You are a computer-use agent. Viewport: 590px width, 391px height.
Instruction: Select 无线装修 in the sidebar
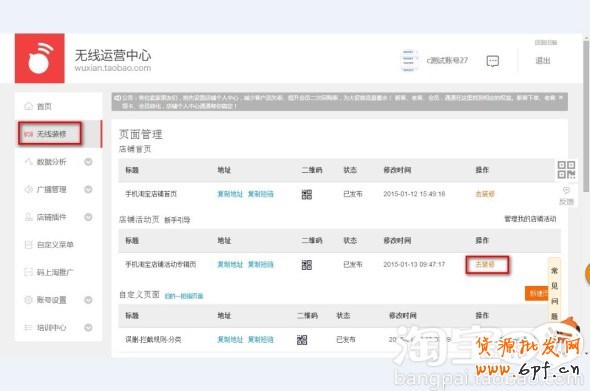coord(58,134)
